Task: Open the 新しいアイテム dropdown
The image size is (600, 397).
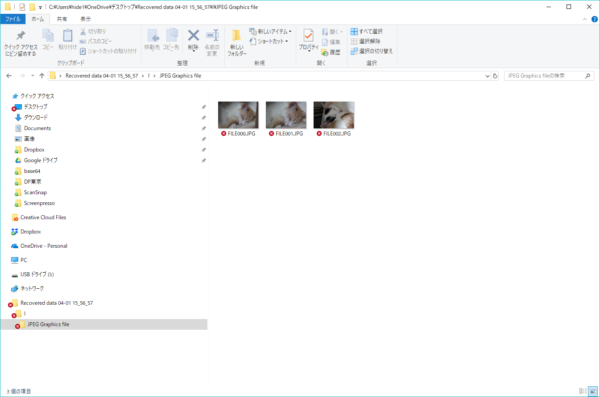Action: (x=270, y=31)
